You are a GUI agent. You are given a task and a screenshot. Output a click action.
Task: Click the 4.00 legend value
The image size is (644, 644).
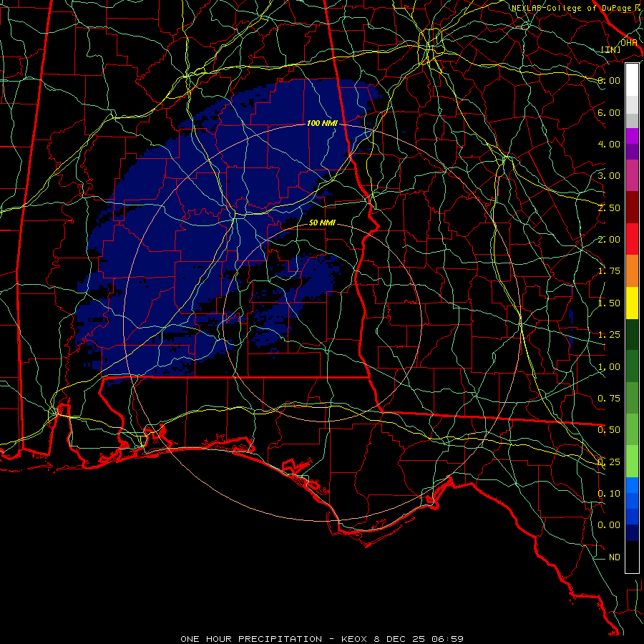(x=609, y=144)
